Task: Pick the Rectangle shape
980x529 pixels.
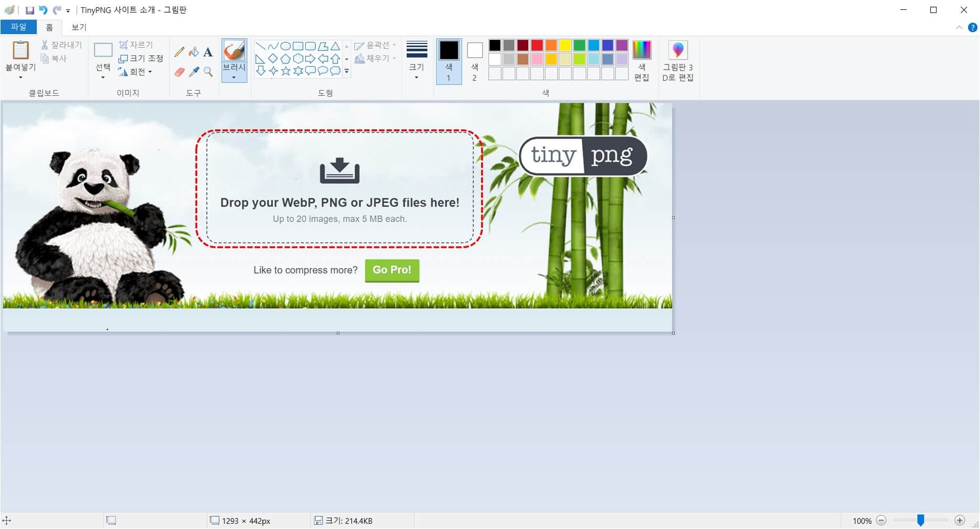Action: coord(298,46)
